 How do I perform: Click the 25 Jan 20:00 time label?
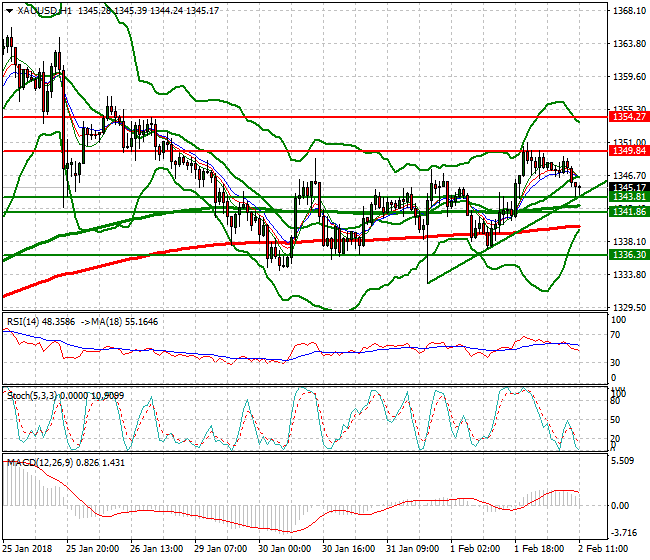click(x=92, y=549)
